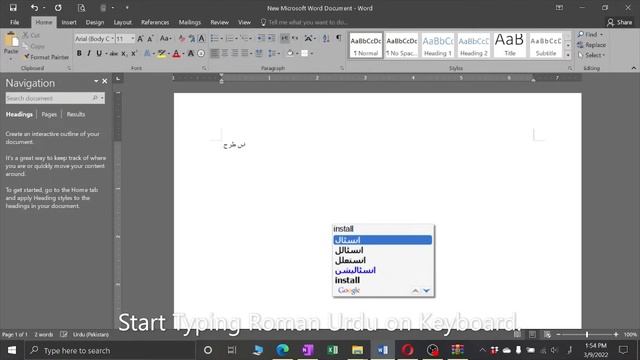Increase font size with Grow Font

pos(140,39)
